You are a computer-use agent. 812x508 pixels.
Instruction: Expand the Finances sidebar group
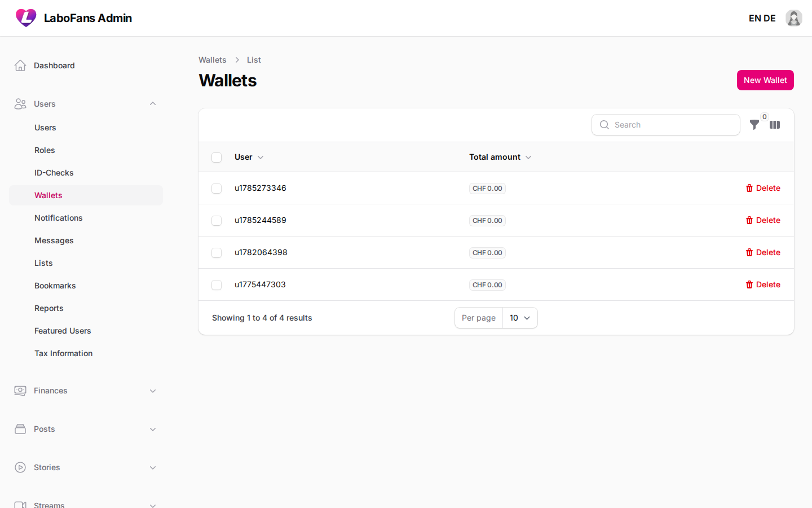[153, 391]
